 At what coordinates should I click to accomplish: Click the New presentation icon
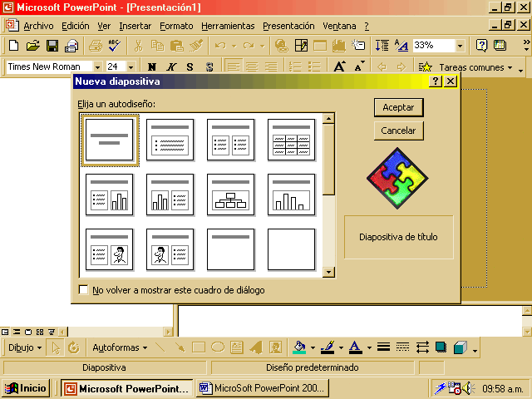pos(14,45)
